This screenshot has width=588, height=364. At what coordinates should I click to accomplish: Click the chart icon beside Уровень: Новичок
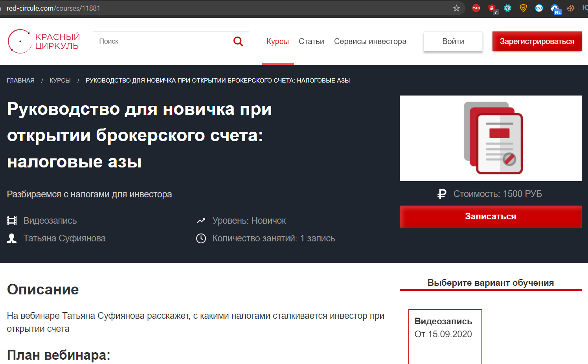pos(201,221)
